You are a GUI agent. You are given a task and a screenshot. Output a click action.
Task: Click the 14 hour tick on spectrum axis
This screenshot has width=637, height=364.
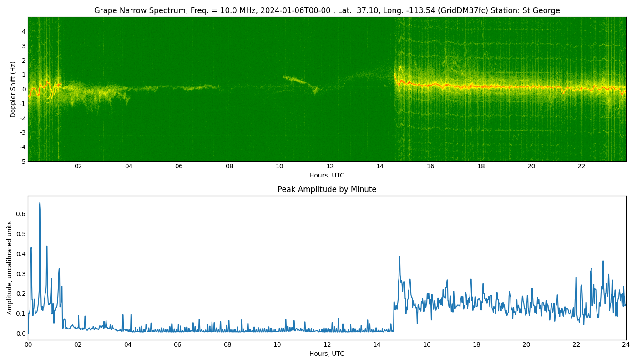pyautogui.click(x=380, y=166)
